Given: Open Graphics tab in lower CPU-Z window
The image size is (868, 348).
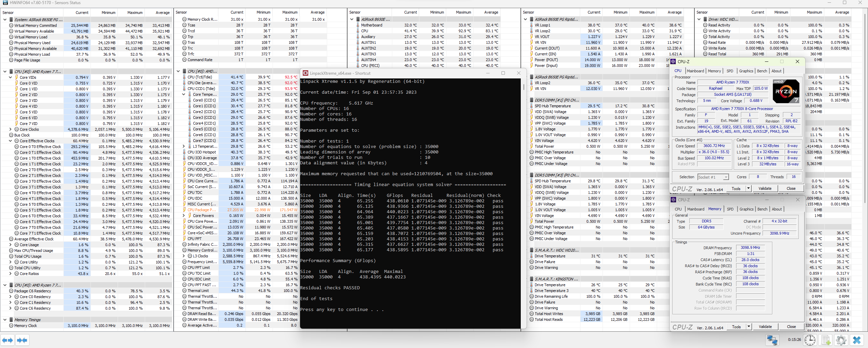Looking at the screenshot, I should pyautogui.click(x=746, y=209).
